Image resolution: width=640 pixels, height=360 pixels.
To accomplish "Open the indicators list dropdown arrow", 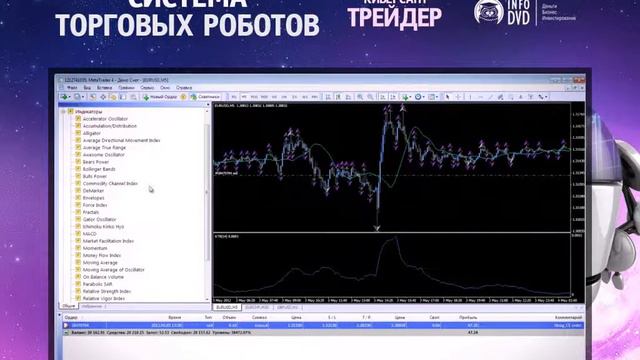I will pos(410,97).
